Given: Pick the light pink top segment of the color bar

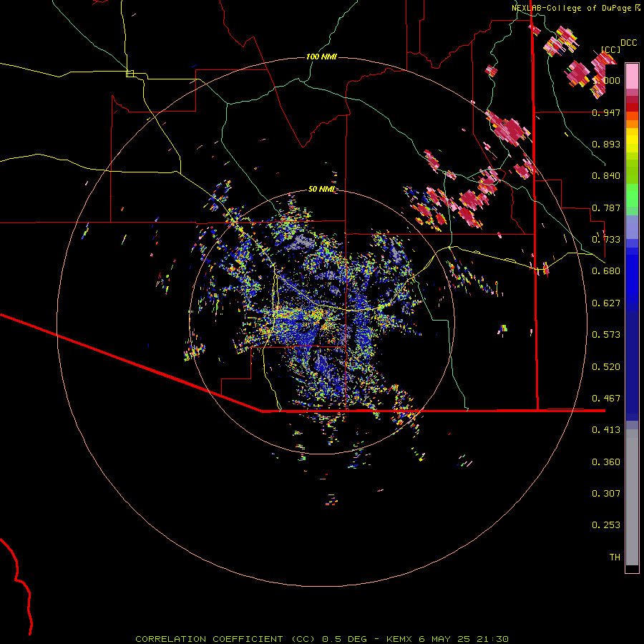Looking at the screenshot, I should (x=632, y=76).
